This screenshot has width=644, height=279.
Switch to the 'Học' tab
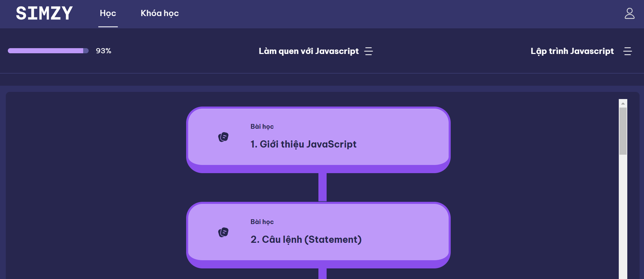(x=108, y=14)
